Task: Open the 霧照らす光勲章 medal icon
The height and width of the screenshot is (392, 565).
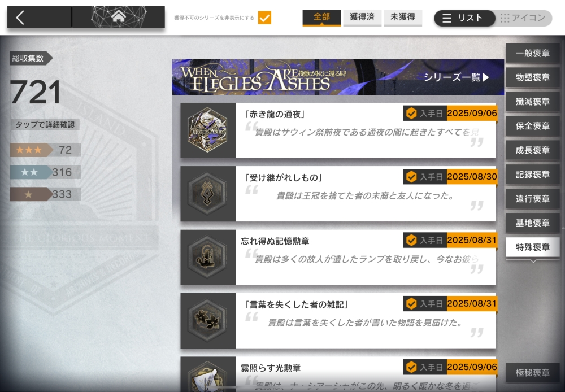Action: pyautogui.click(x=207, y=376)
